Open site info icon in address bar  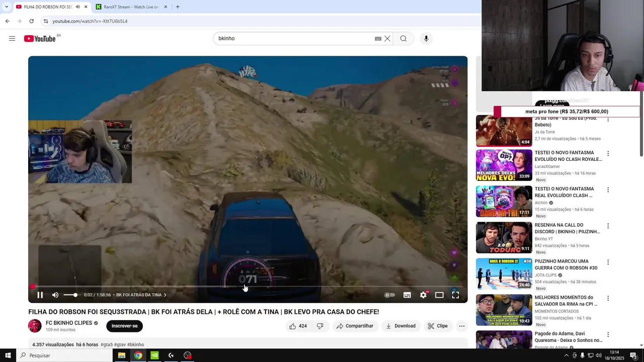[x=46, y=21]
